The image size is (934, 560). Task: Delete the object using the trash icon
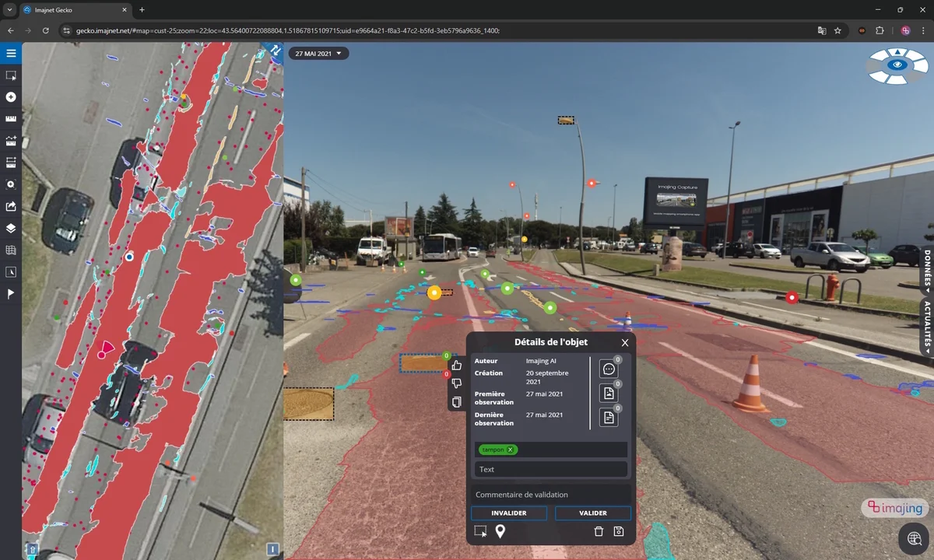[599, 531]
